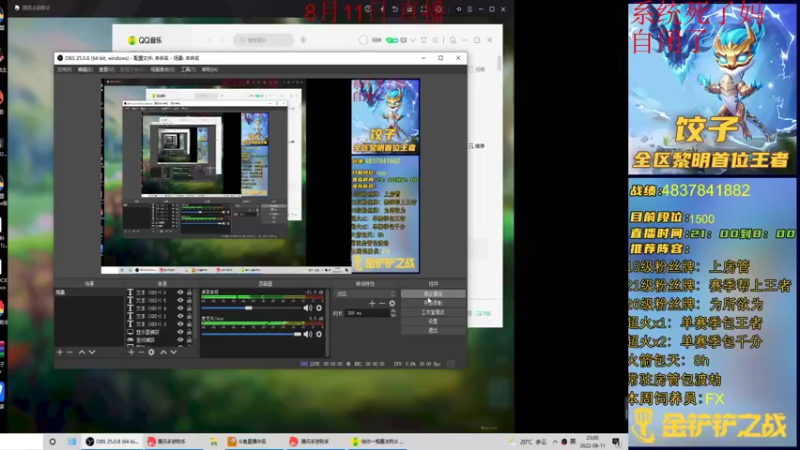Toggle visibility of text source (GDI+) 6
The image size is (800, 450).
point(180,292)
